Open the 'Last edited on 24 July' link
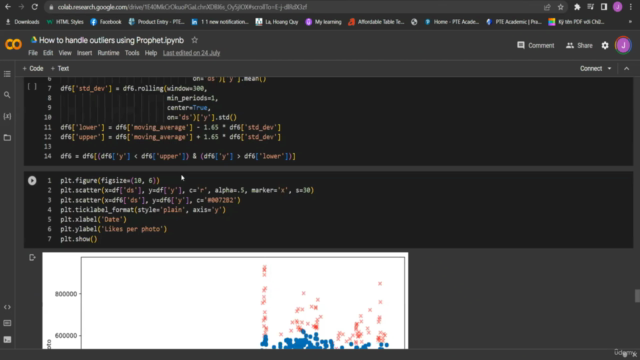 click(x=191, y=53)
